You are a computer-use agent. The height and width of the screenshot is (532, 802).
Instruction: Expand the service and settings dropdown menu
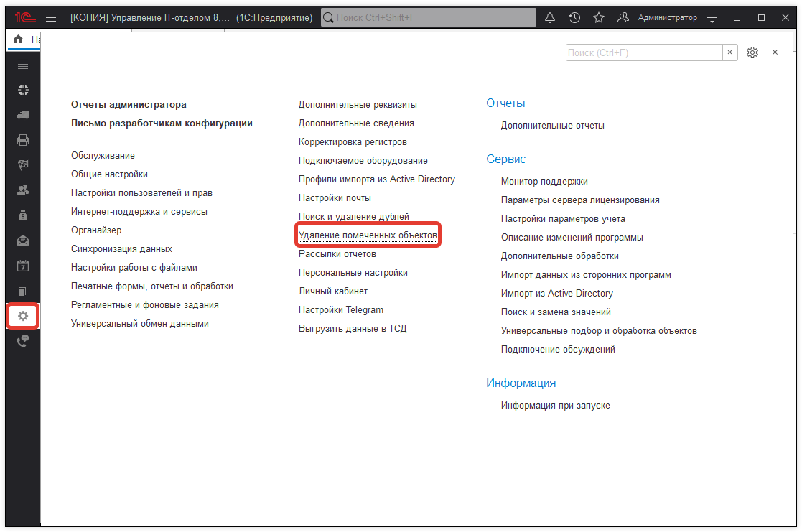tap(712, 17)
